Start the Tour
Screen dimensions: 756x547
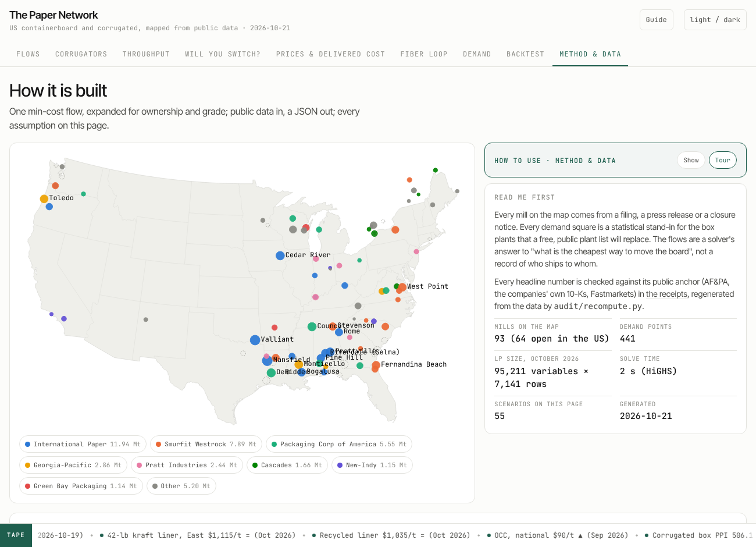tap(723, 160)
